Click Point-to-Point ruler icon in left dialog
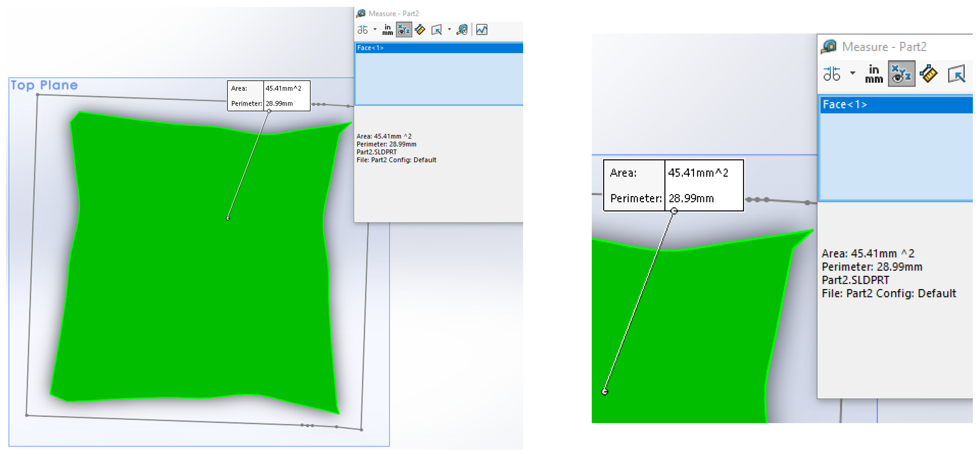This screenshot has height=454, width=980. pyautogui.click(x=420, y=30)
